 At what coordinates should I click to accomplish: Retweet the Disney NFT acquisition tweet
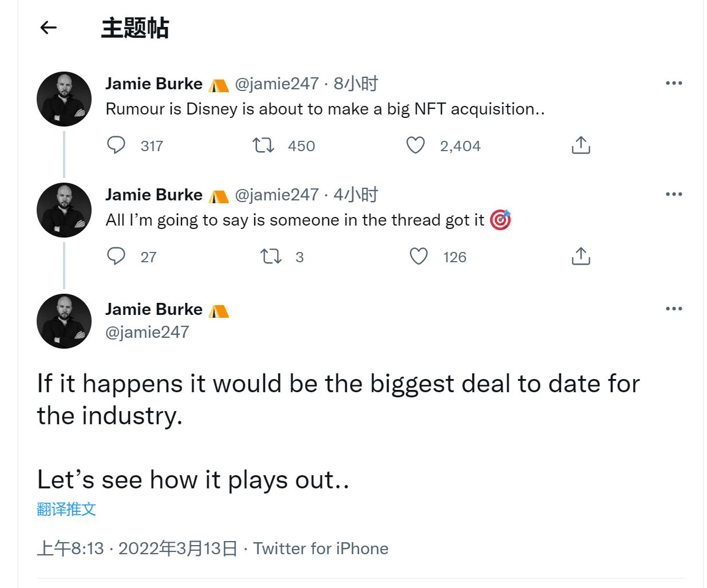click(x=263, y=145)
